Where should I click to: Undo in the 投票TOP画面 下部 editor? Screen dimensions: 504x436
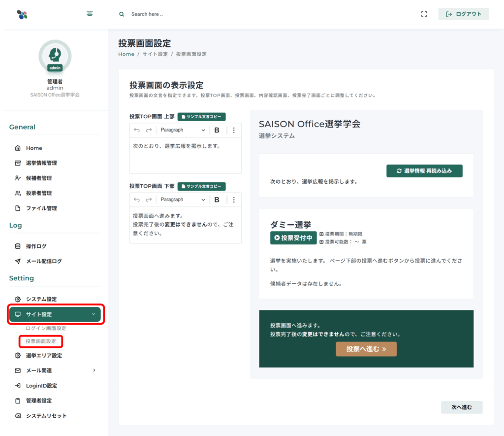[137, 200]
